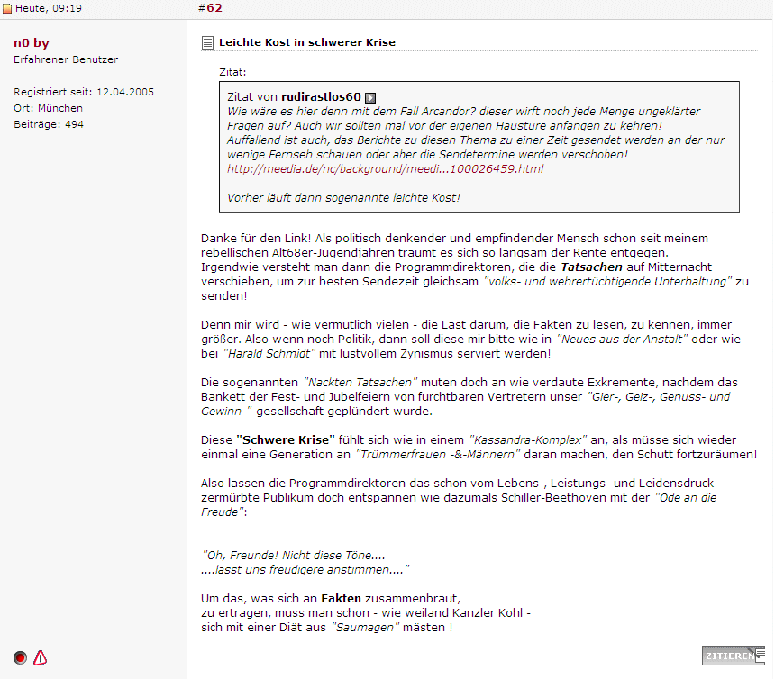Click the 'Zitat:' label above quote
784x679 pixels.
232,72
